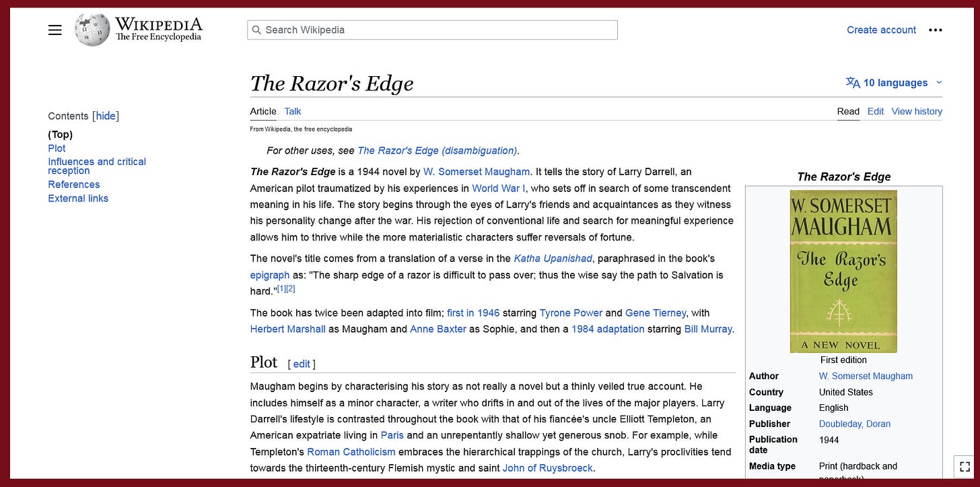Open the Anne Baxter link

coord(438,329)
